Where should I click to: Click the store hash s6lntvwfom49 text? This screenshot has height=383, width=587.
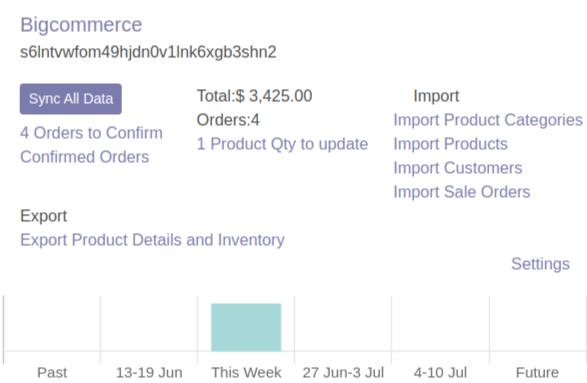point(148,52)
